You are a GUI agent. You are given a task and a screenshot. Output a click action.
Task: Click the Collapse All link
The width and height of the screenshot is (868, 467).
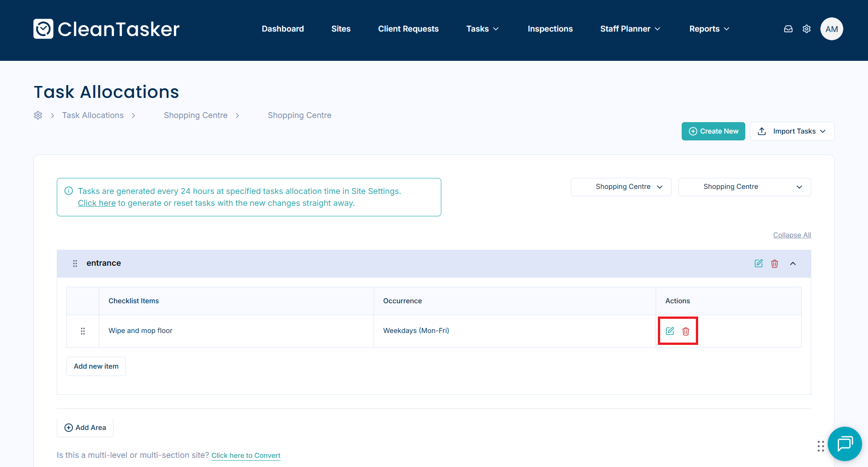click(x=792, y=235)
